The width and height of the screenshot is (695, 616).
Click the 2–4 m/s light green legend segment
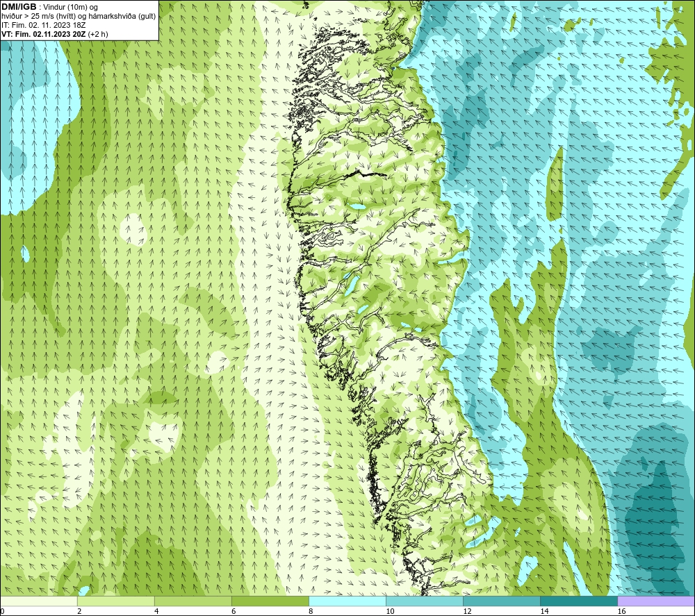116,601
